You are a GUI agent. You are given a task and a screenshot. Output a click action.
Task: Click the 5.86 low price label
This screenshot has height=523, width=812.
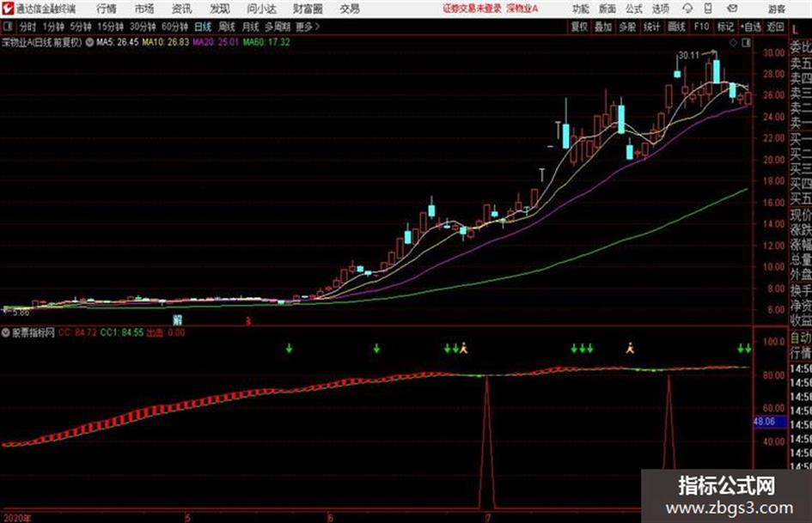click(21, 313)
